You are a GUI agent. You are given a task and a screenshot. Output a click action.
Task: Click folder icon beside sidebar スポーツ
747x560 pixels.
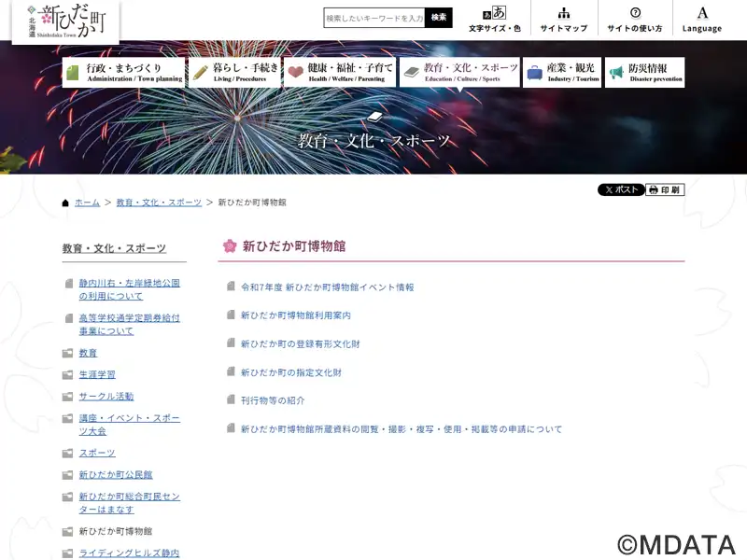coord(67,453)
